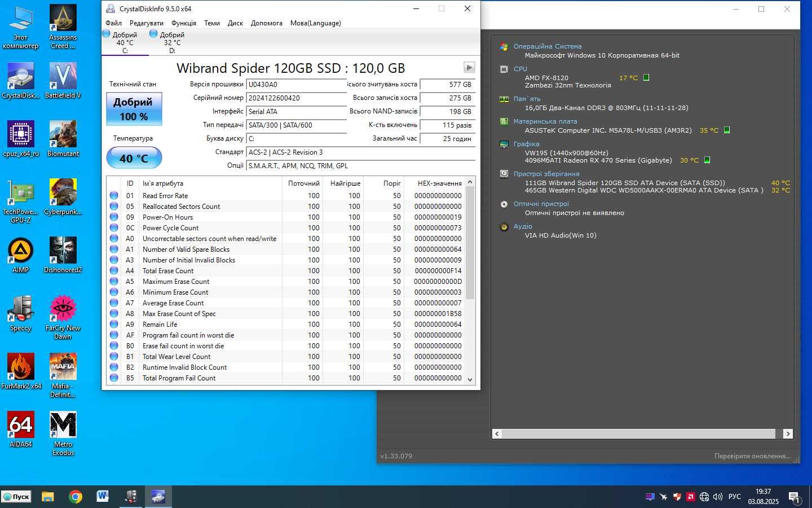The height and width of the screenshot is (508, 812).
Task: Select the AIMP desktop shortcut
Action: (x=21, y=255)
